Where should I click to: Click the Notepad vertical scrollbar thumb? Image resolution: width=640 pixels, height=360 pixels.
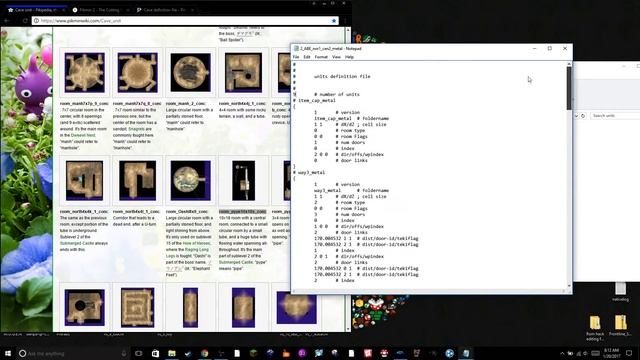(569, 88)
